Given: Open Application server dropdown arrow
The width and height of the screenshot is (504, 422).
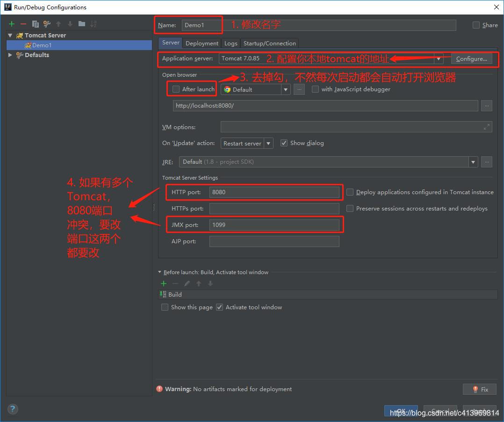Looking at the screenshot, I should [439, 59].
